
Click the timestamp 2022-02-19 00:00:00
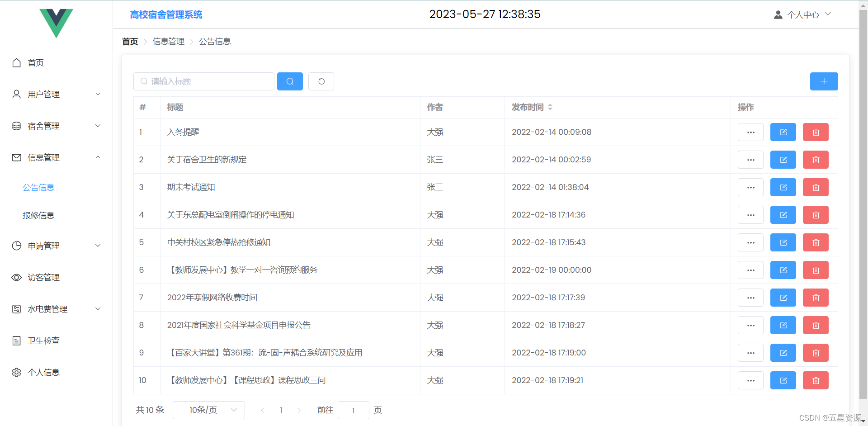[x=552, y=270]
